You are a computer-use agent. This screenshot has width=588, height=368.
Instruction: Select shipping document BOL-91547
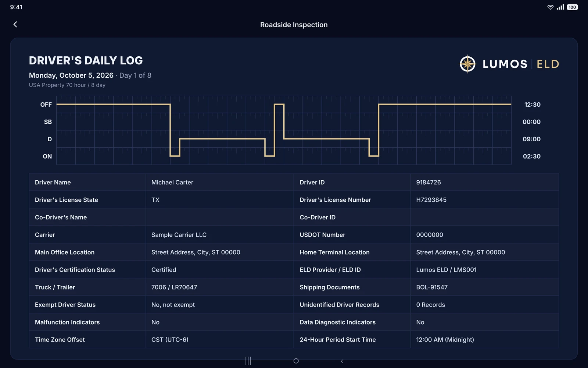tap(432, 287)
